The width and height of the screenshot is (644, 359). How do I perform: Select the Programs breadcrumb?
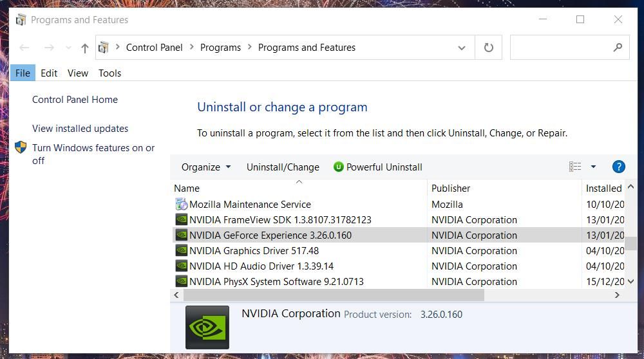click(x=220, y=48)
